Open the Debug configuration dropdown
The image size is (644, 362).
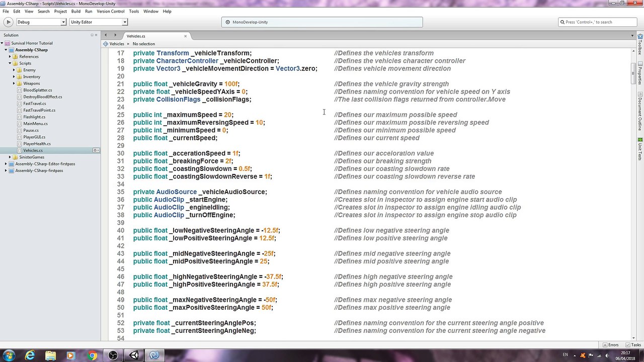[x=41, y=22]
